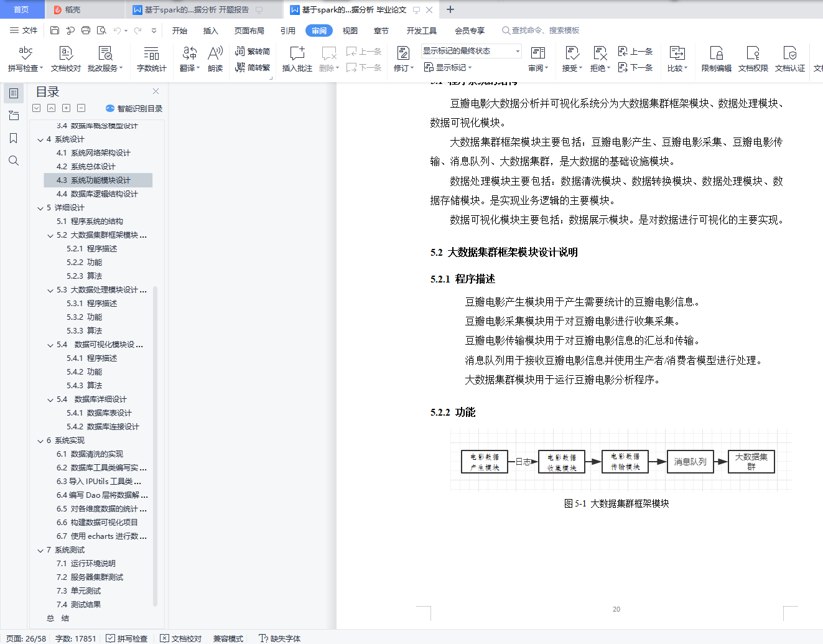Screen dimensions: 823x644
Task: Go to revision 下一条 beside 拒绝
Action: 635,67
